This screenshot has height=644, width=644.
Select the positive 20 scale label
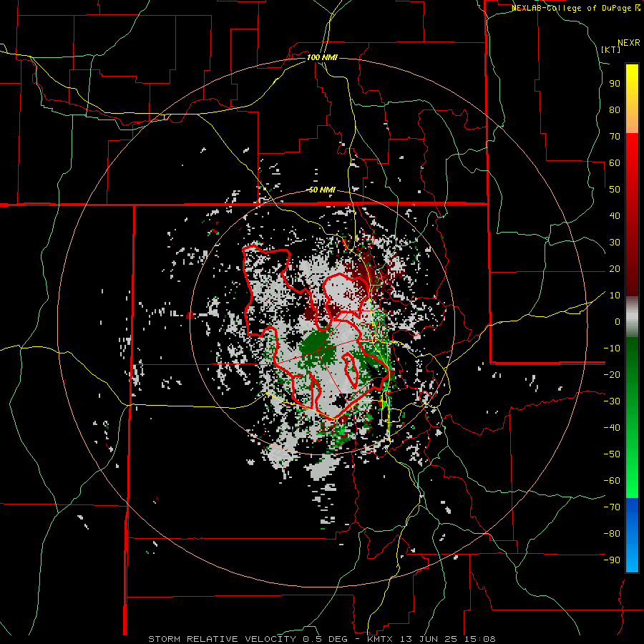click(615, 268)
